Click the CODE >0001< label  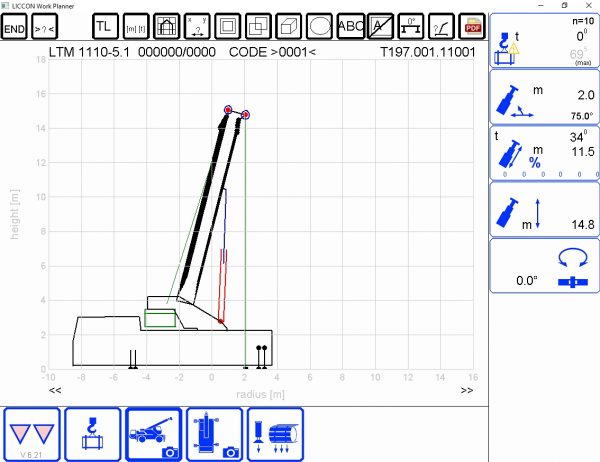pyautogui.click(x=272, y=52)
